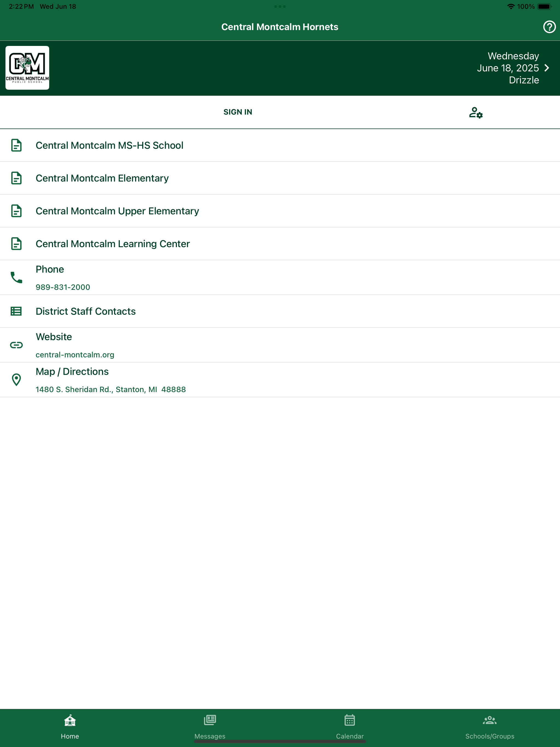Click document icon beside Central Montcalm Learning Center
Image resolution: width=560 pixels, height=747 pixels.
[16, 243]
